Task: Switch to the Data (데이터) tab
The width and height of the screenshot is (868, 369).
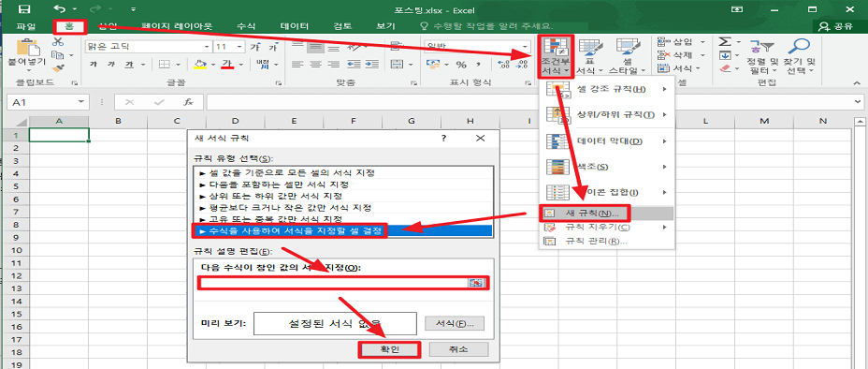Action: tap(294, 26)
